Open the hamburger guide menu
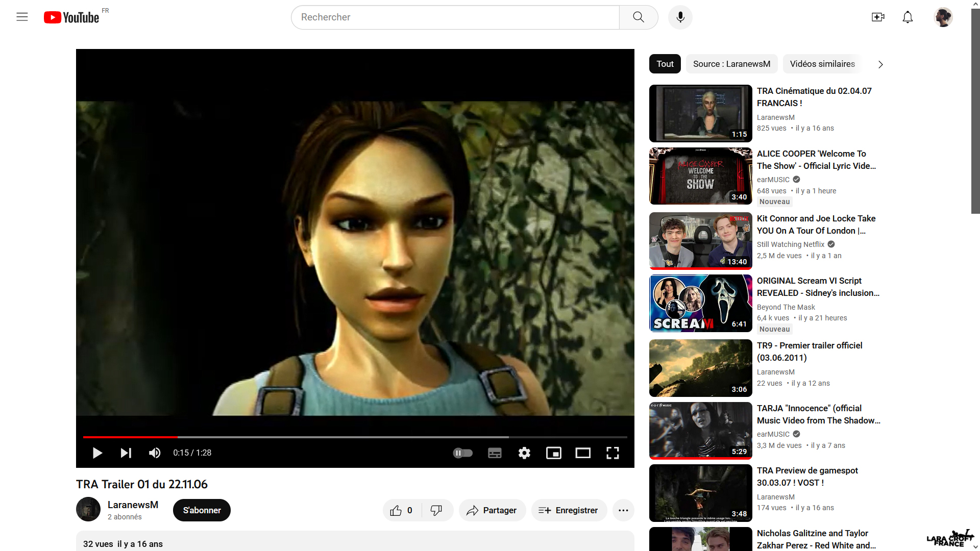Screen dimensions: 980x551 pos(22,17)
